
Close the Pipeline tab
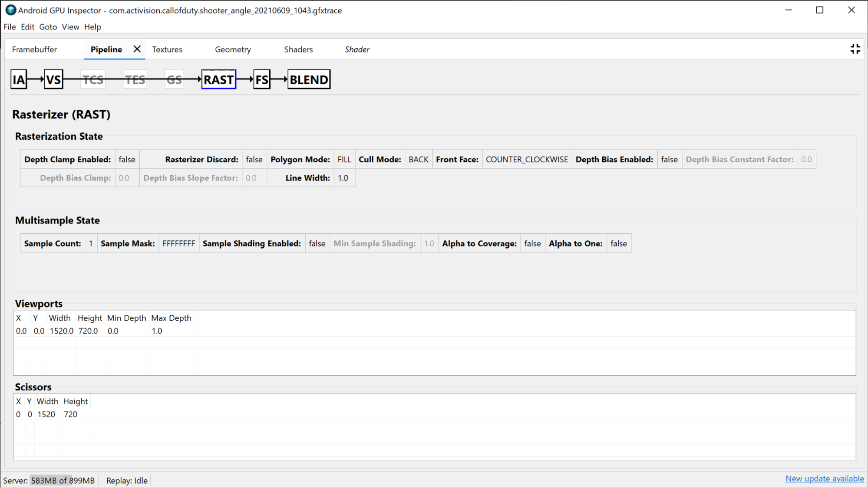pyautogui.click(x=136, y=49)
